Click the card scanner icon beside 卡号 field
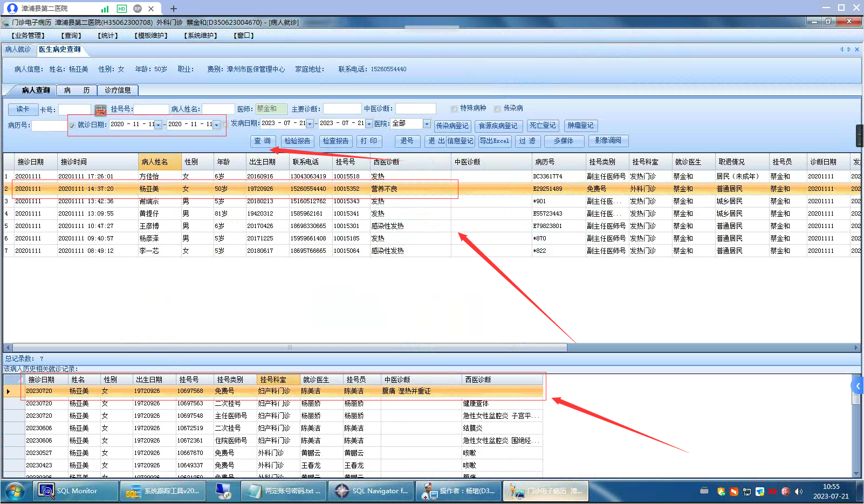Image resolution: width=864 pixels, height=504 pixels. point(100,110)
